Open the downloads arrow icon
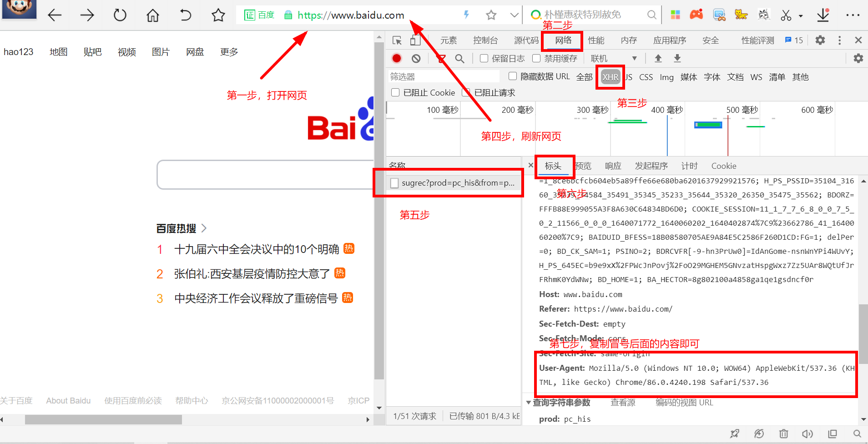Image resolution: width=868 pixels, height=444 pixels. [x=823, y=15]
